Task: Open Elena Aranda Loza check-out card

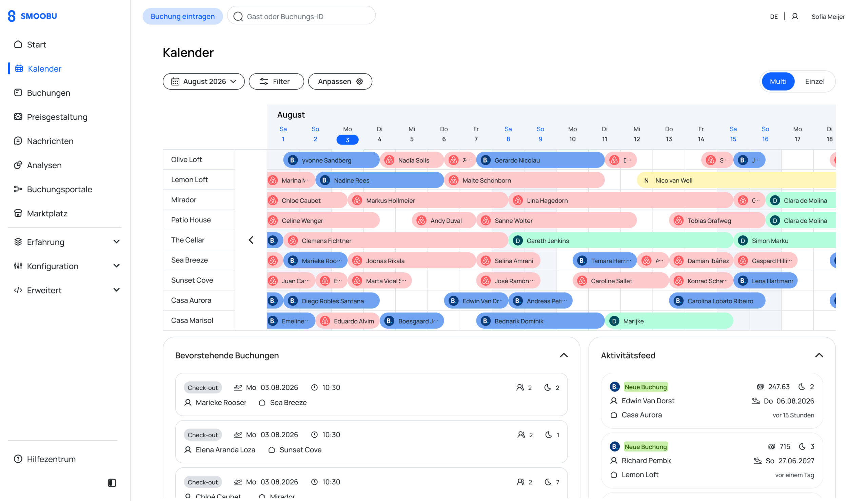Action: [x=371, y=442]
